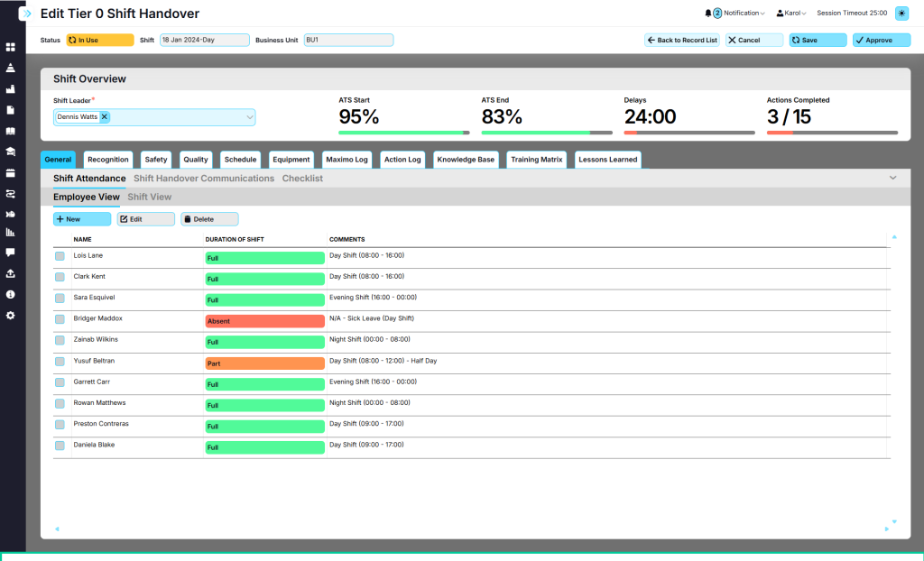Click Back to Record List
The width and height of the screenshot is (924, 561).
coord(682,40)
